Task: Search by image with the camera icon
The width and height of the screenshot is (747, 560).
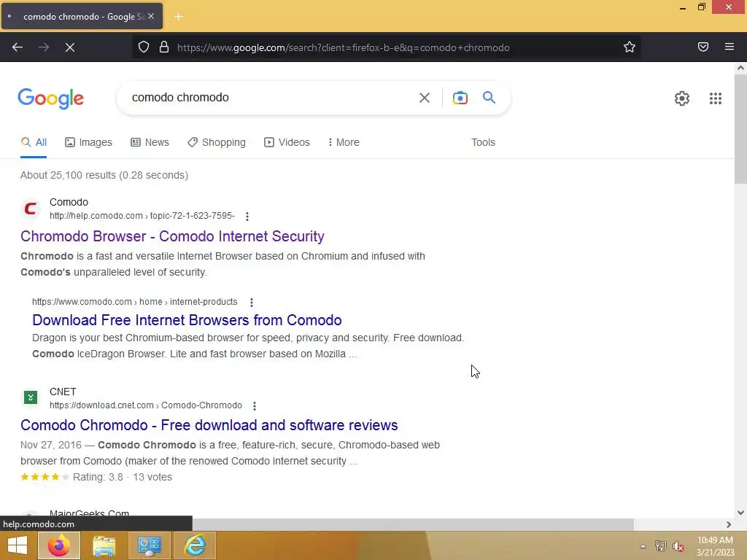Action: pos(460,98)
